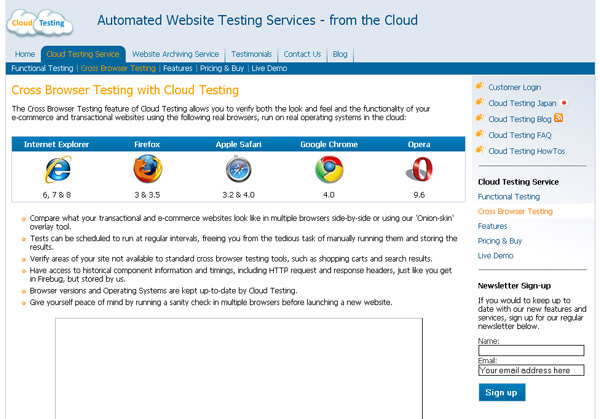Select the Cloud Testing Service tab

[83, 54]
